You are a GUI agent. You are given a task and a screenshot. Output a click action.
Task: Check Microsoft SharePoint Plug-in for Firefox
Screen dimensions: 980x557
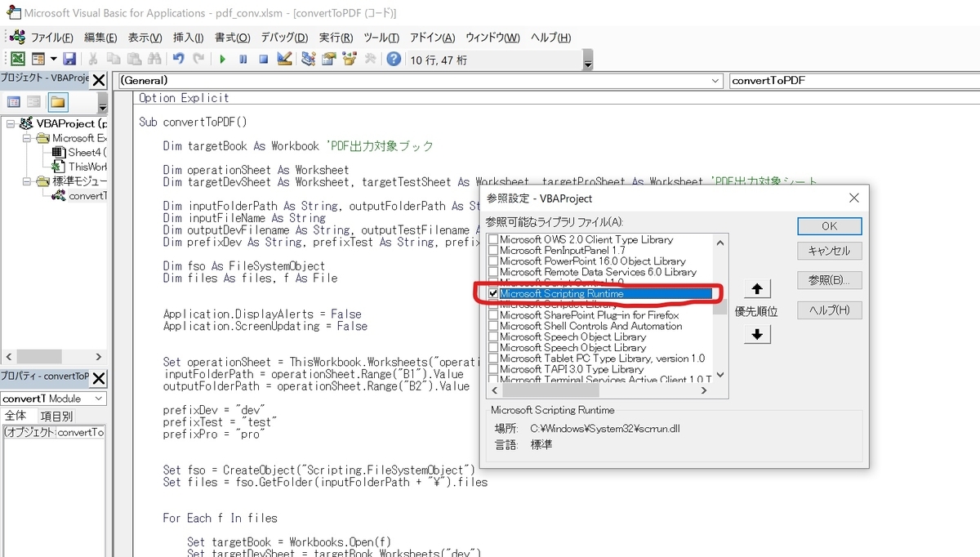pos(492,315)
